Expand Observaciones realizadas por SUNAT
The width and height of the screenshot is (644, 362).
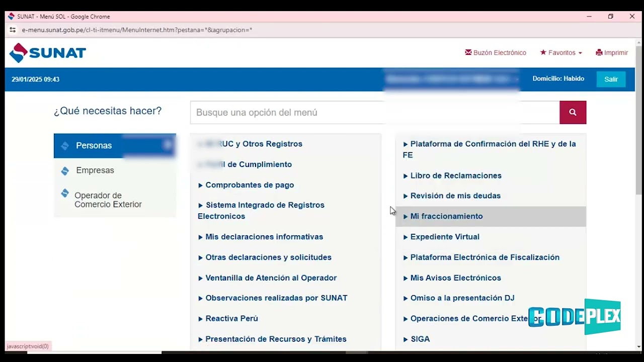point(273,298)
